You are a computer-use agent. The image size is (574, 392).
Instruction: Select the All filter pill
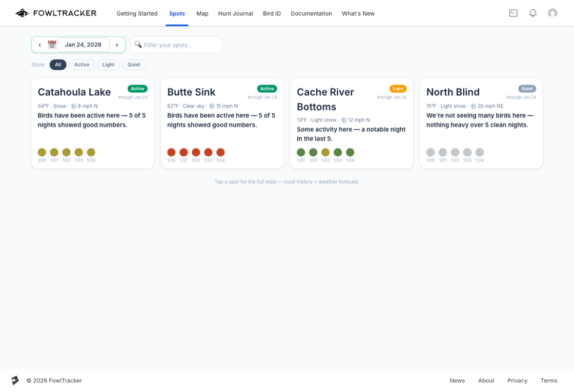pyautogui.click(x=58, y=65)
